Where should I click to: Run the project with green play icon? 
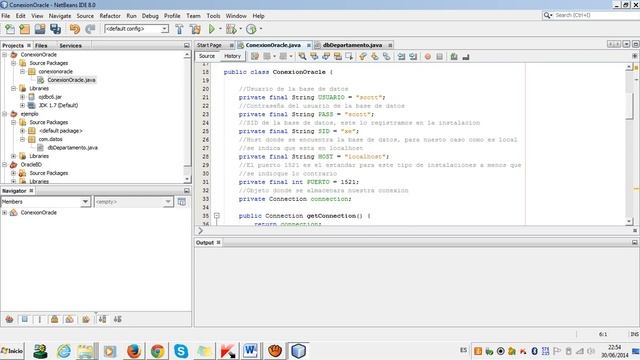[x=211, y=29]
